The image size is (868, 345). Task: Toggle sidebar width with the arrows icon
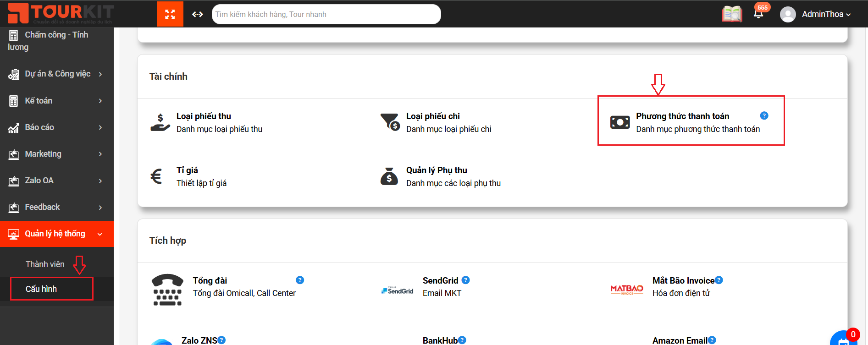tap(198, 14)
